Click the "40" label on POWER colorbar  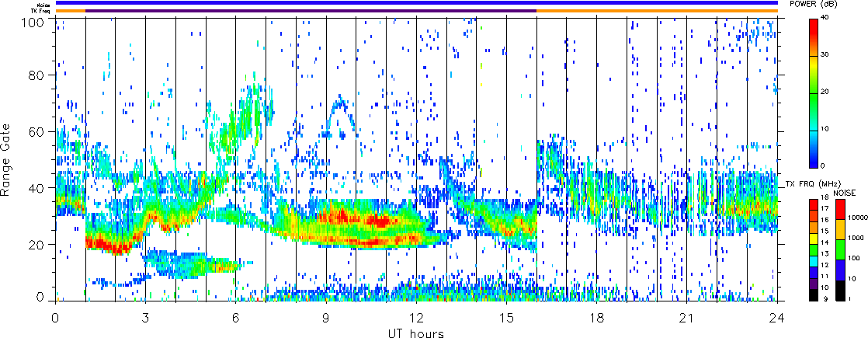point(825,18)
